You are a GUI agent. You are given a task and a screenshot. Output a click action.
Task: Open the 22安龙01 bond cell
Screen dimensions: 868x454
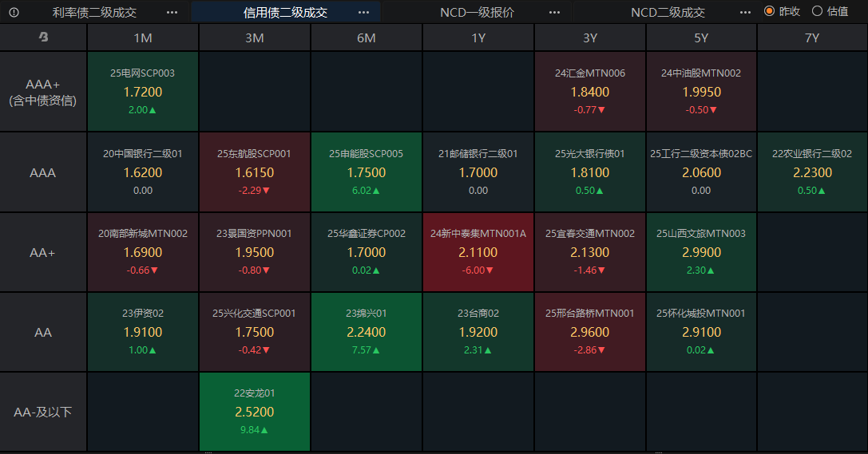coord(255,412)
